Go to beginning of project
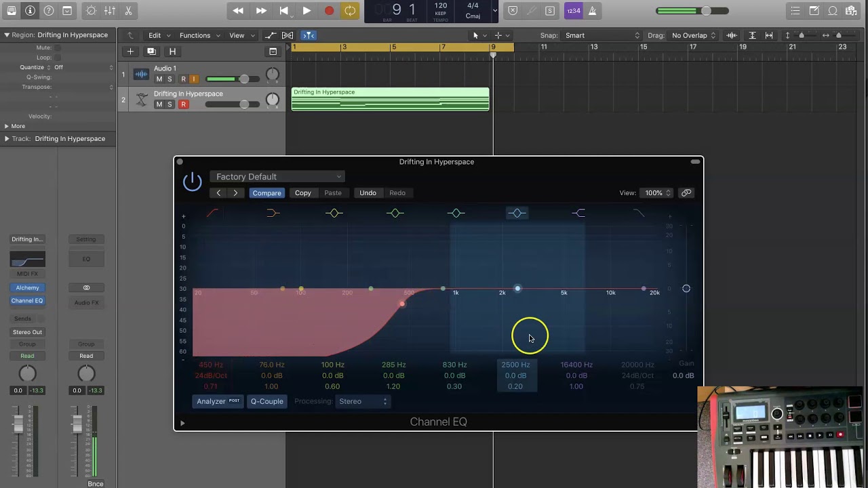Image resolution: width=868 pixels, height=488 pixels. pos(284,11)
